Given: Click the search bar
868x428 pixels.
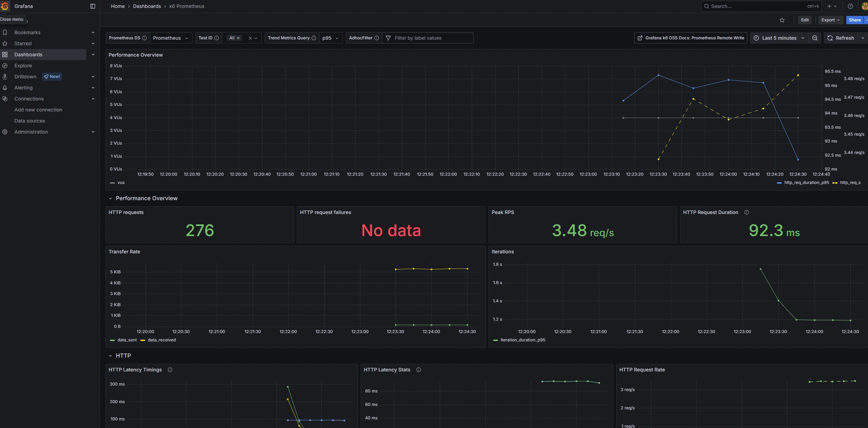Looking at the screenshot, I should click(x=761, y=6).
